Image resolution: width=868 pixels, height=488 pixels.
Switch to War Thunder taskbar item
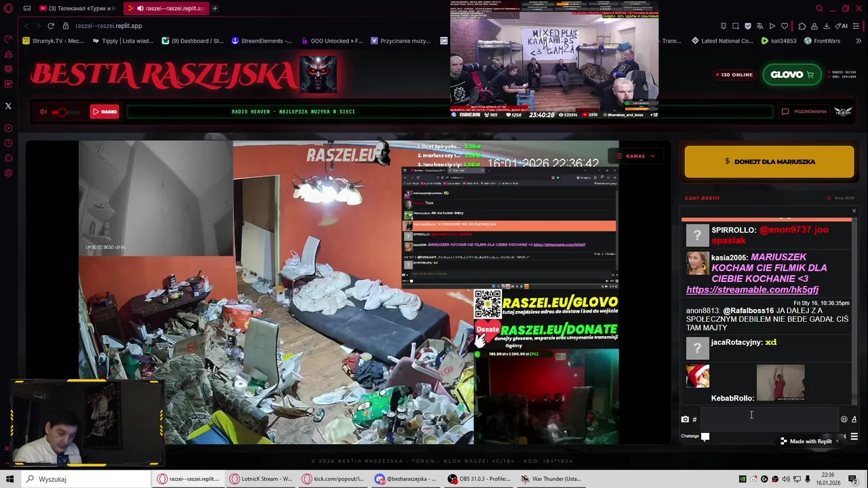click(551, 479)
